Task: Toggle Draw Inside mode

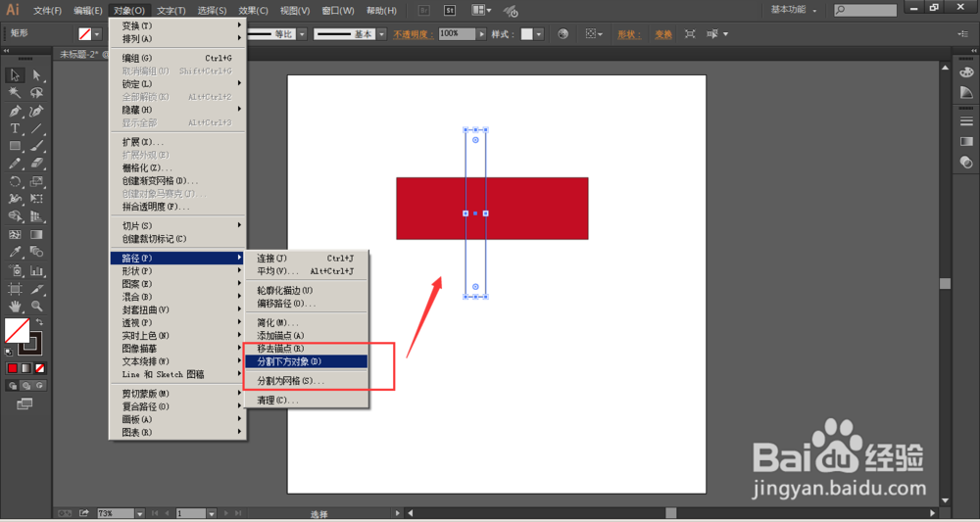Action: tap(40, 386)
